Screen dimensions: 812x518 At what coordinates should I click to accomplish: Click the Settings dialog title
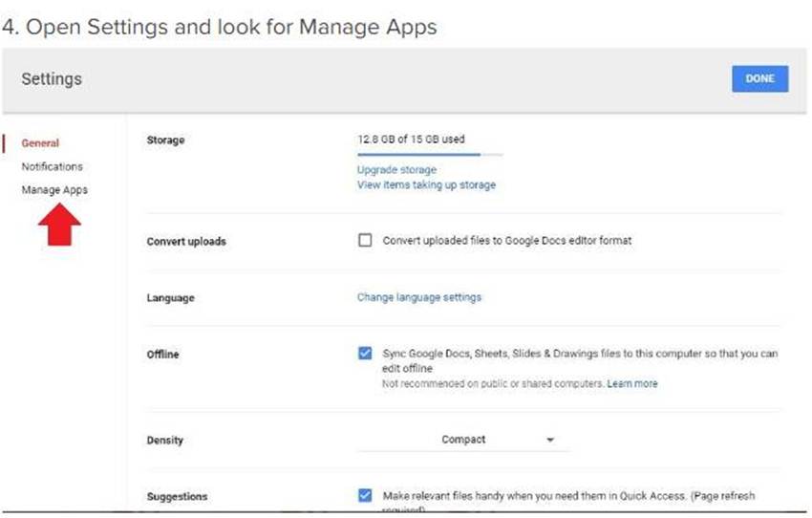(52, 79)
